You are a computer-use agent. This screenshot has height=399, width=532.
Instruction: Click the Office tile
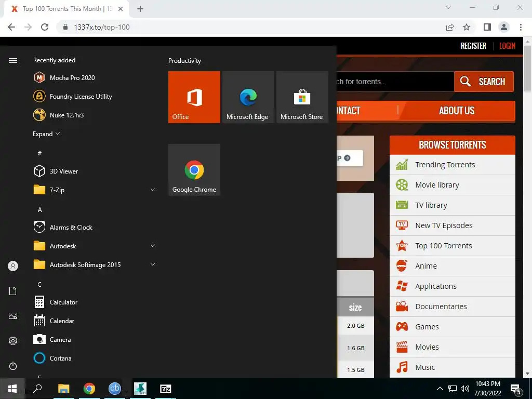[x=194, y=97]
